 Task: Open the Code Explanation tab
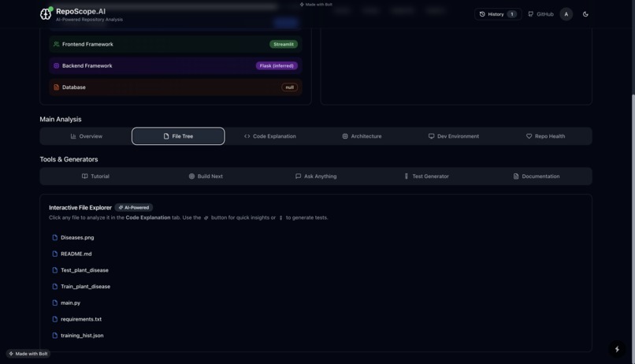270,136
